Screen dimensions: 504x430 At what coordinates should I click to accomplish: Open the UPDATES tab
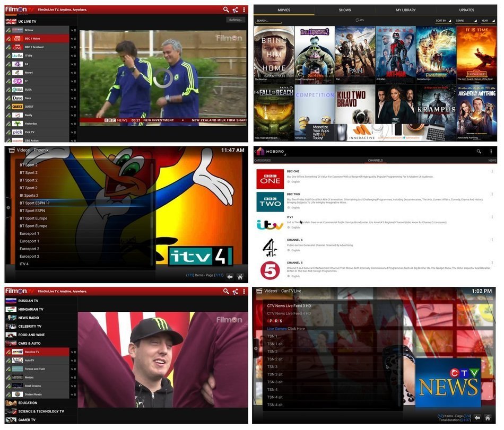pos(466,10)
